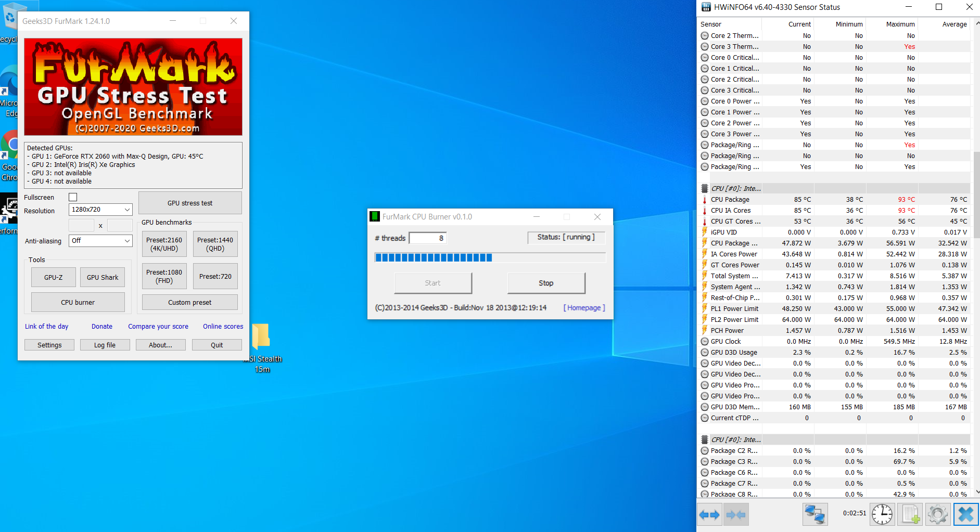Viewport: 980px width, 532px height.
Task: Open the Resolution 1280x720 dropdown
Action: point(100,210)
